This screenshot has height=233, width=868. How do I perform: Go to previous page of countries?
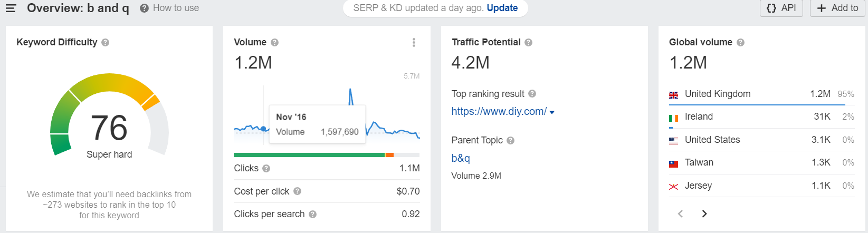click(x=680, y=213)
